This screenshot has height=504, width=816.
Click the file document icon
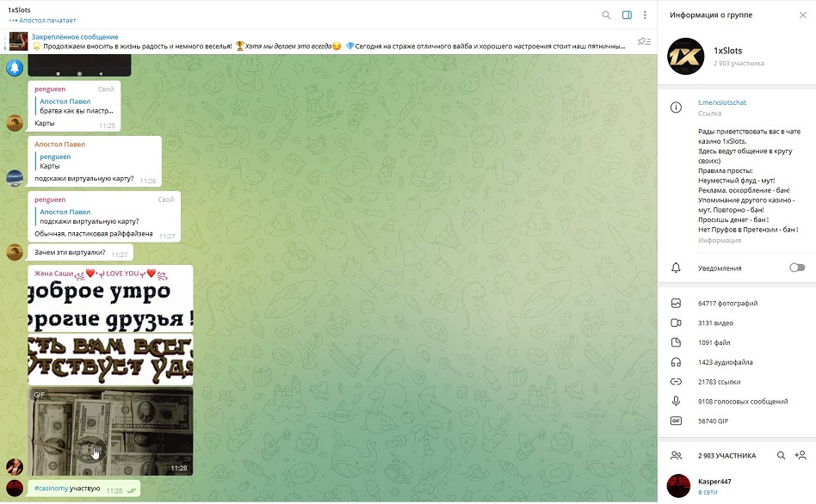(x=676, y=342)
